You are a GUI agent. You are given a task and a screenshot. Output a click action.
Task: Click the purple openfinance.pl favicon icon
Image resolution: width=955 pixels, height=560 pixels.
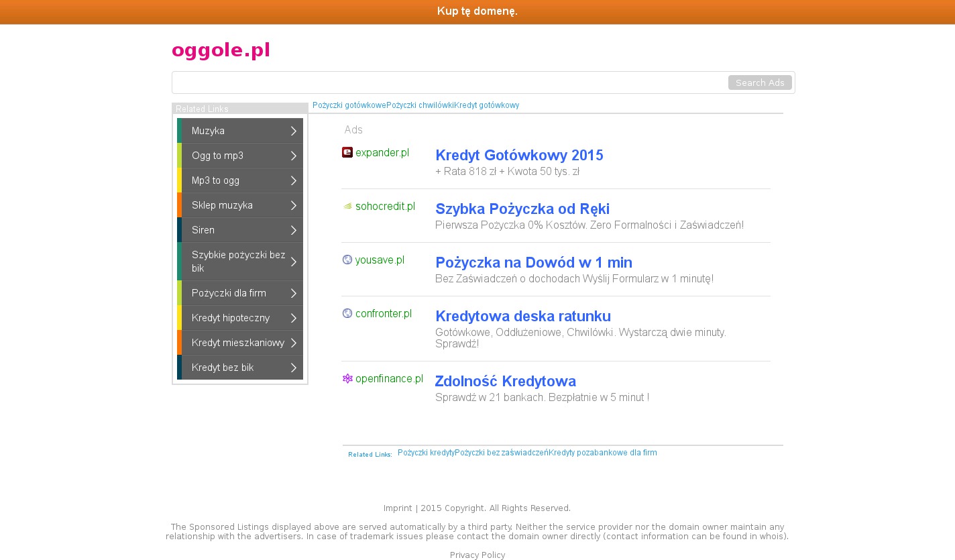tap(347, 378)
